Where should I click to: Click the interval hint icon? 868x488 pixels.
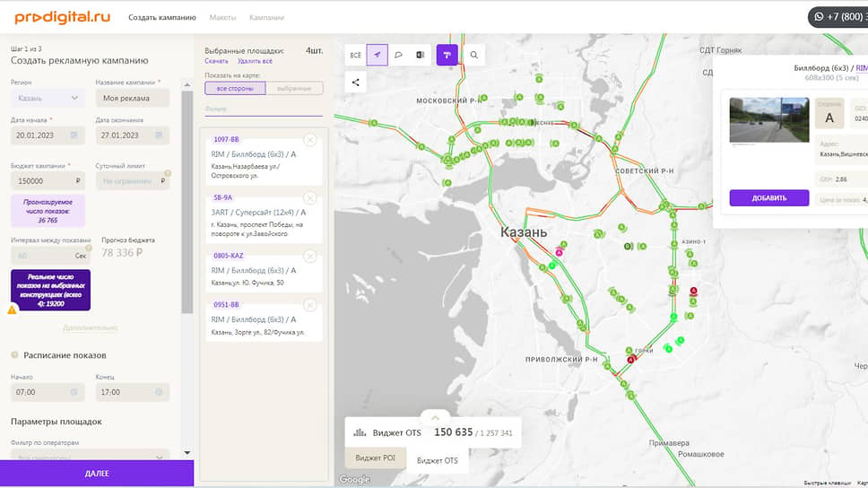tap(89, 248)
